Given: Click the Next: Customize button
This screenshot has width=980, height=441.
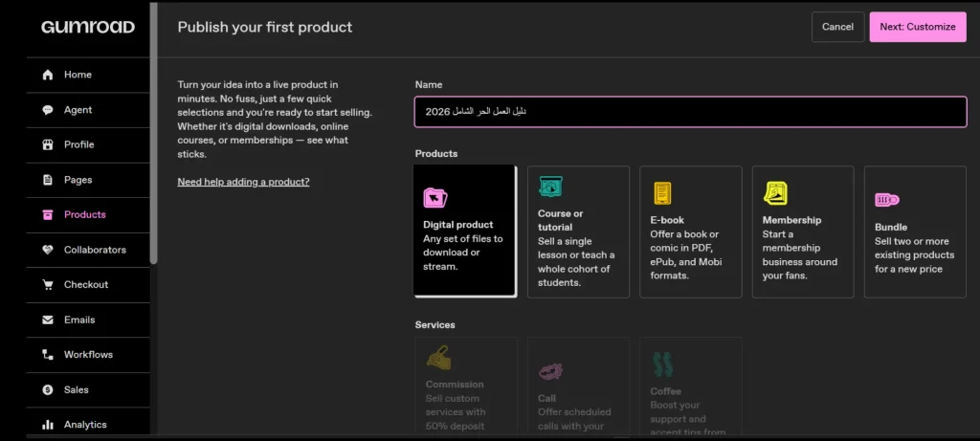Looking at the screenshot, I should 918,27.
